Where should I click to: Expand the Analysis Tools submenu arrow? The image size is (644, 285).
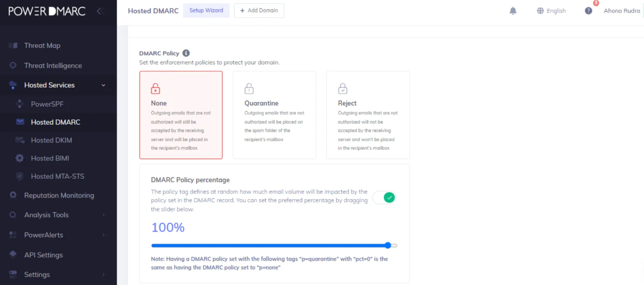click(104, 215)
